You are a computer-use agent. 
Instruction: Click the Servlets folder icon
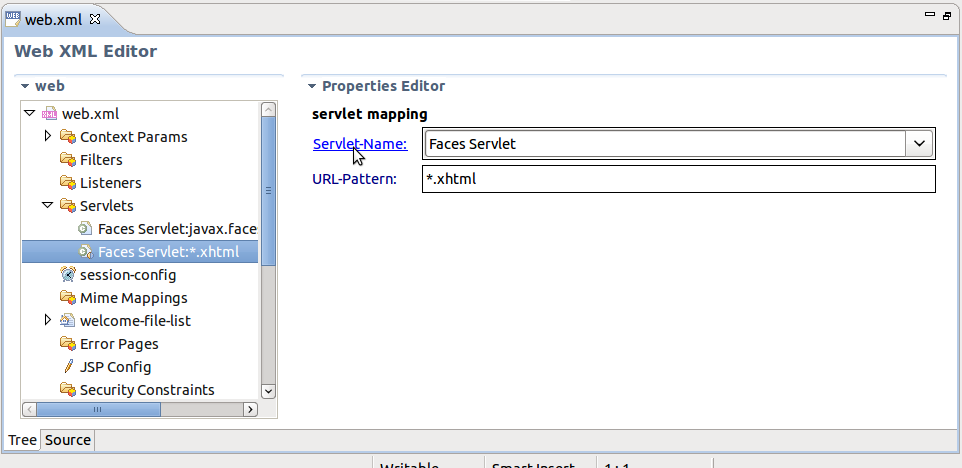tap(67, 205)
